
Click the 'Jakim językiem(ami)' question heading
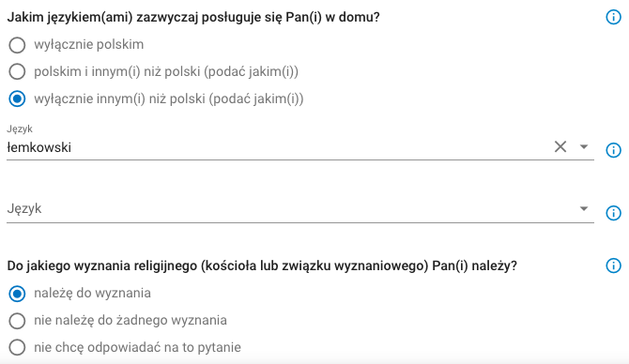tap(193, 18)
